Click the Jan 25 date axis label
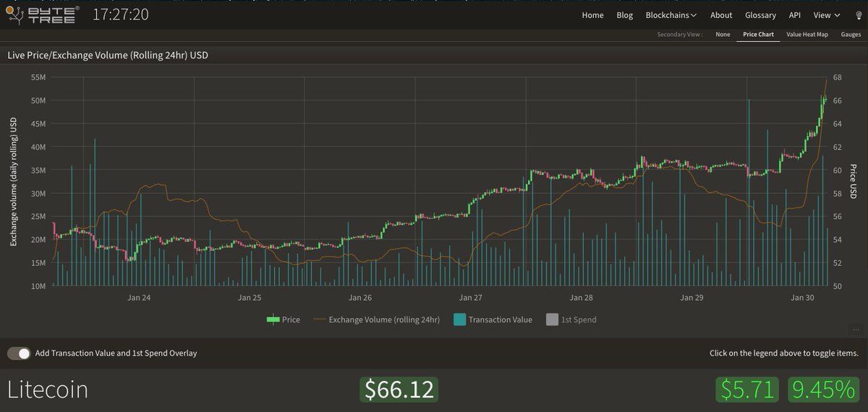868x412 pixels. 250,297
